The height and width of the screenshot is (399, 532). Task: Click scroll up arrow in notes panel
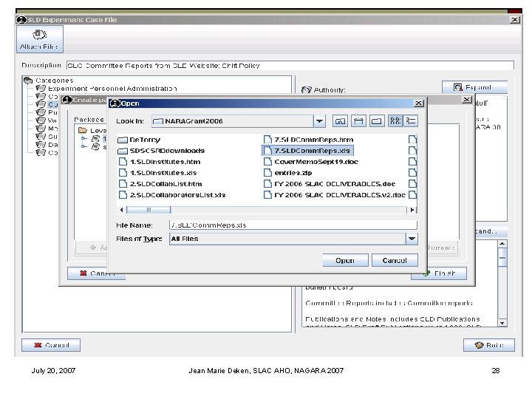click(502, 244)
